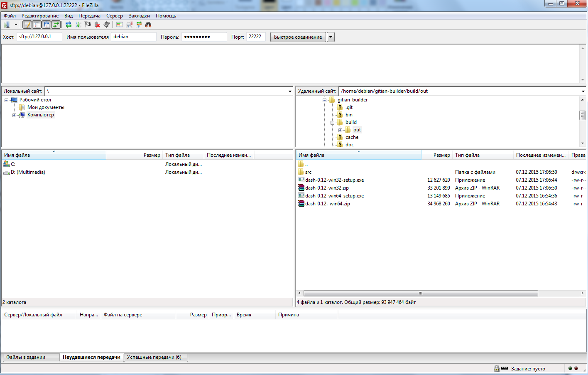Collapse Рабочий стол tree node
588x375 pixels.
tap(7, 100)
